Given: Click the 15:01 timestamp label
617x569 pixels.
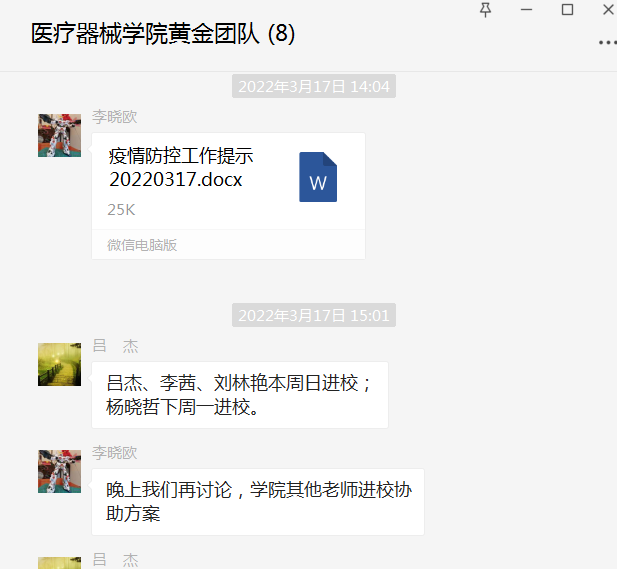Looking at the screenshot, I should [314, 315].
